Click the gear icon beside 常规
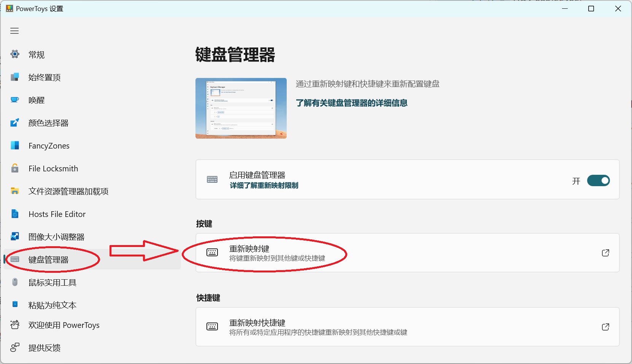632x364 pixels. point(15,54)
